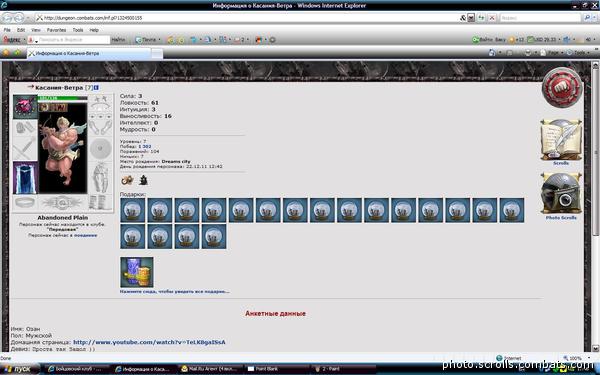Viewport: 600px width, 375px height.
Task: Open the YouTube homepage link
Action: pos(149,342)
